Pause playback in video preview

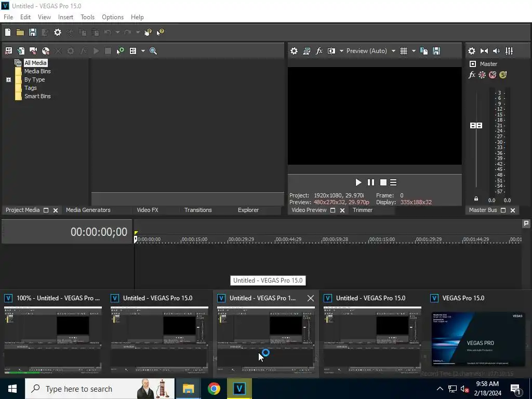click(x=371, y=182)
